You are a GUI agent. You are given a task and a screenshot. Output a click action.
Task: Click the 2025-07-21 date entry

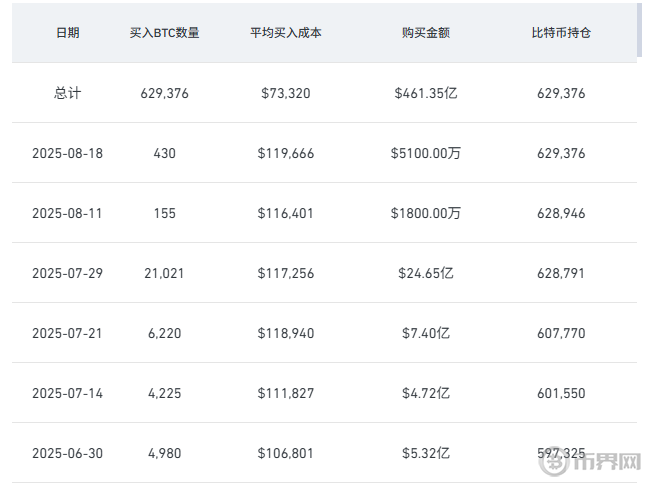68,333
